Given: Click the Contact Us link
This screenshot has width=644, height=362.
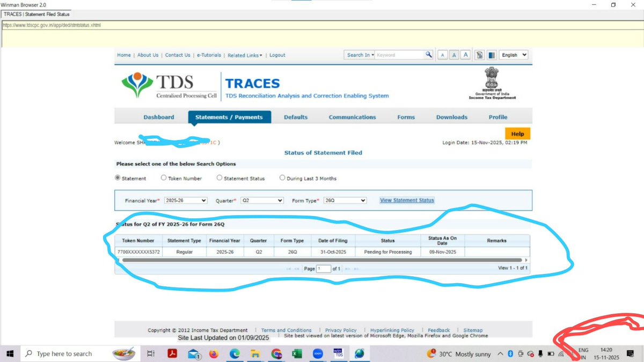Looking at the screenshot, I should [x=178, y=55].
